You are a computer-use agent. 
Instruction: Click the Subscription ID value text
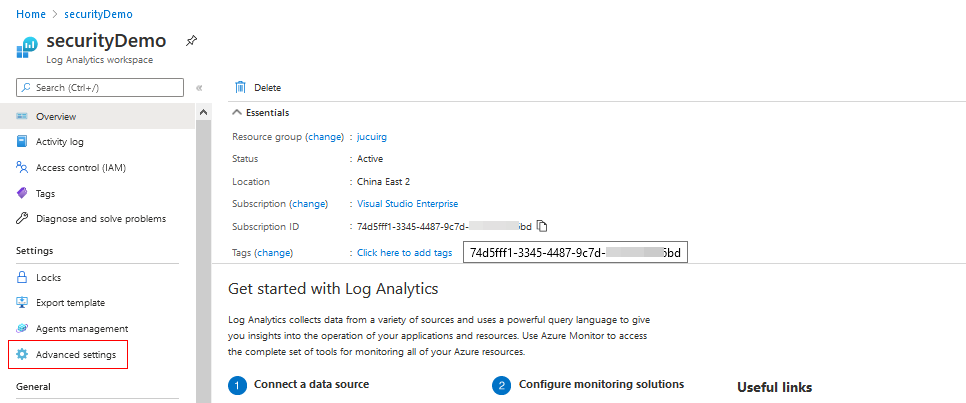pos(444,226)
